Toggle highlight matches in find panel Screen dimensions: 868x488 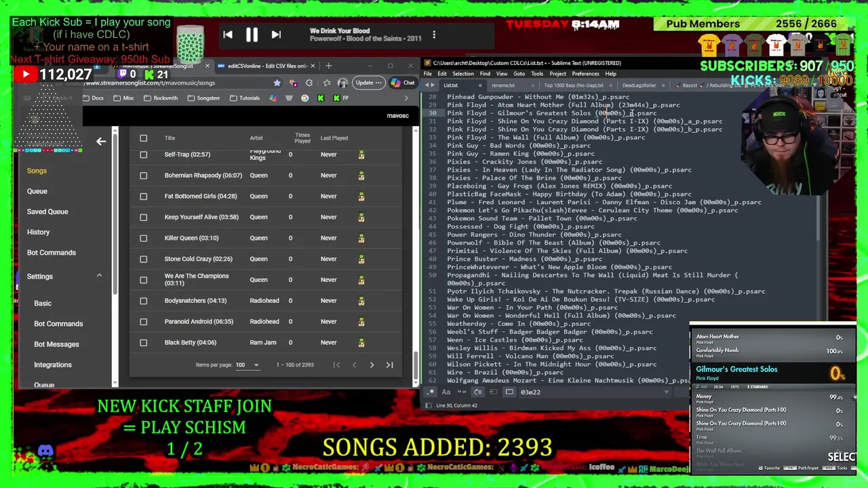click(x=509, y=392)
